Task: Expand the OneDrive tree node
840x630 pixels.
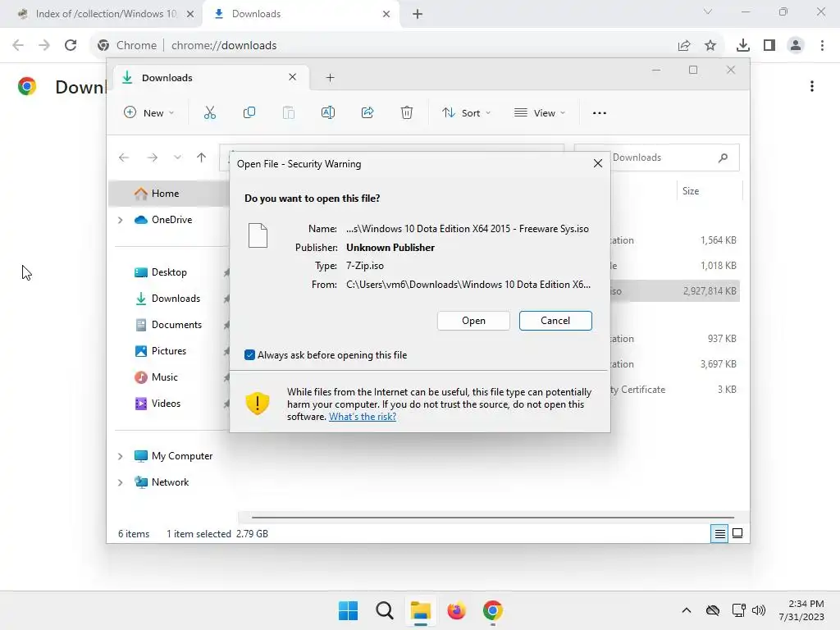Action: click(x=120, y=220)
